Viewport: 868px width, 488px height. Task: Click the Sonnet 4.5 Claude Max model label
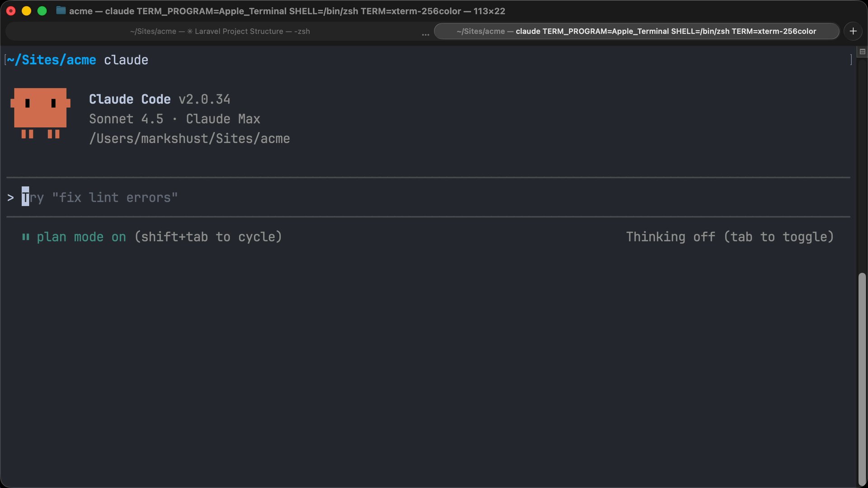(175, 119)
